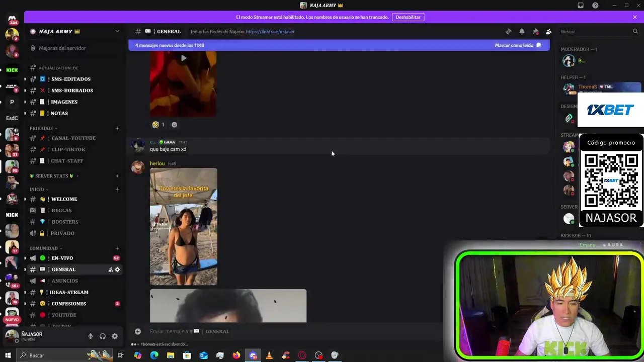Viewport: 644px width, 362px height.
Task: Select the green KICK server icon
Action: (x=12, y=70)
